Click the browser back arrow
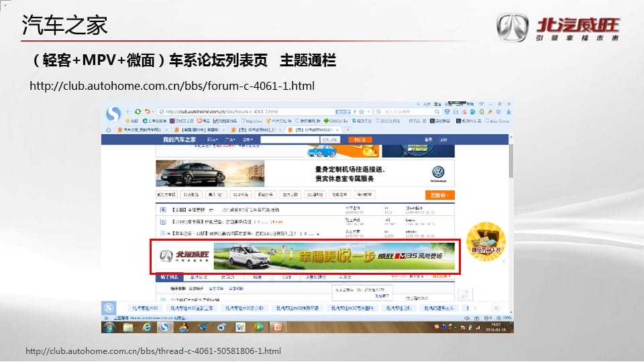Image resolution: width=644 pixels, height=362 pixels. pyautogui.click(x=129, y=111)
